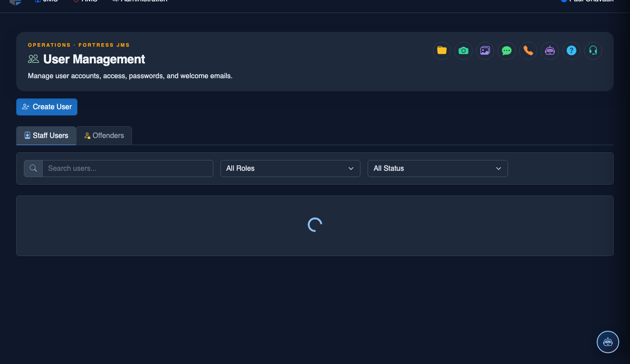This screenshot has width=630, height=364.
Task: Open the yellow folder icon in header
Action: click(x=442, y=51)
